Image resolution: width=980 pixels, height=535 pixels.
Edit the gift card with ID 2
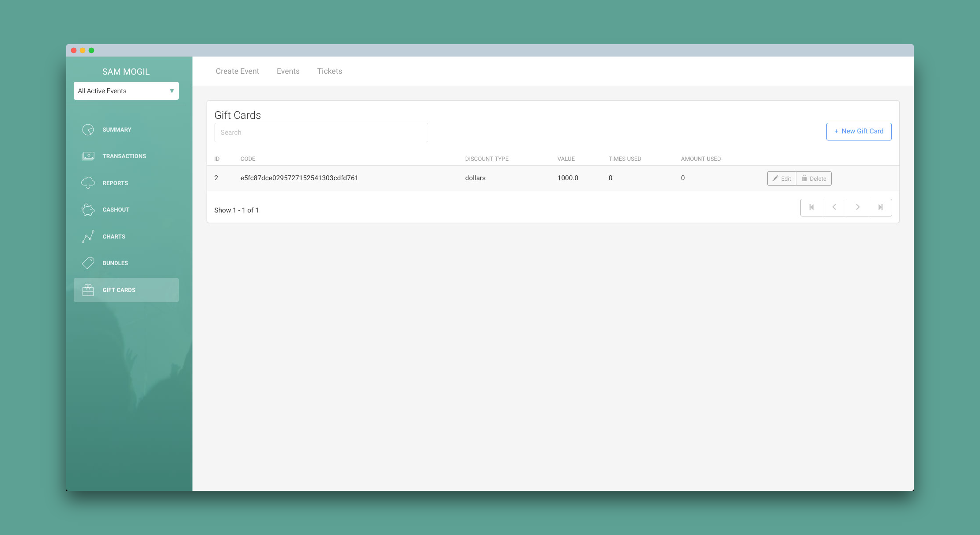(781, 178)
